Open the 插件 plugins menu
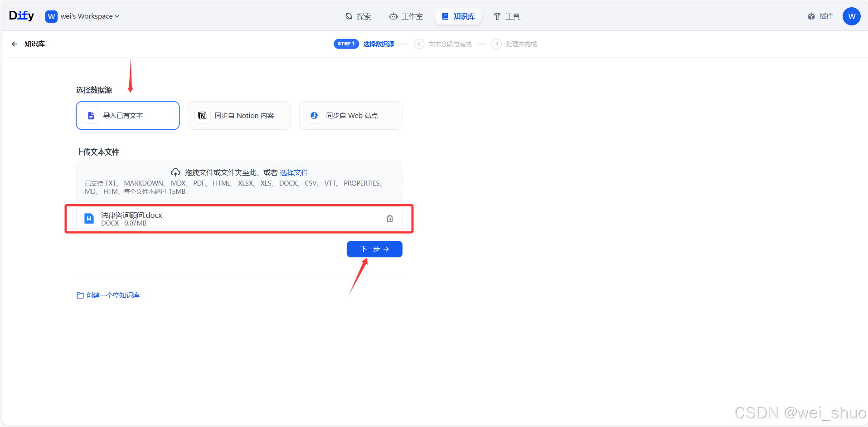 pos(820,16)
